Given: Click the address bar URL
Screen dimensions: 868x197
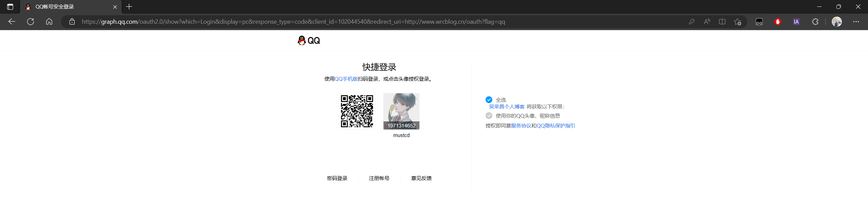Looking at the screenshot, I should (x=293, y=22).
